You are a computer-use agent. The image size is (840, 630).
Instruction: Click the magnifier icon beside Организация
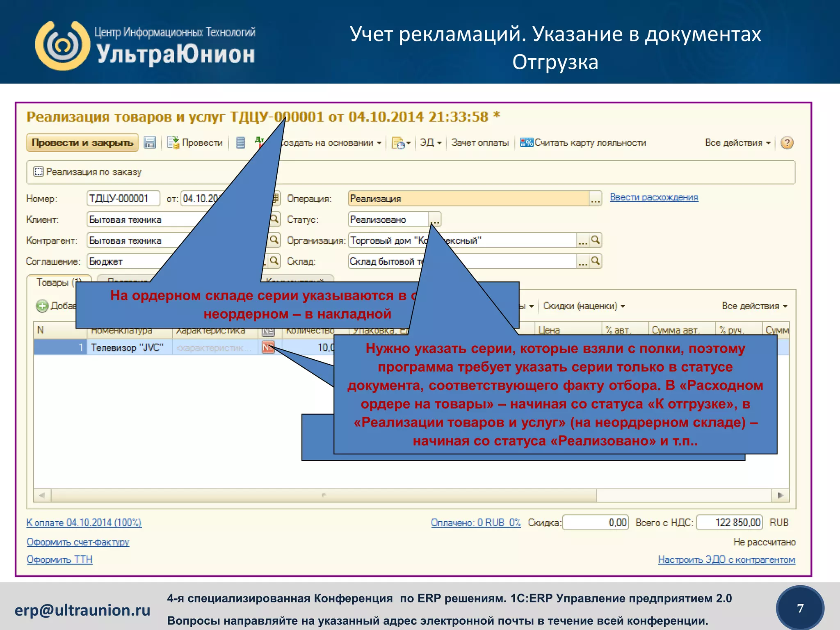pos(596,240)
